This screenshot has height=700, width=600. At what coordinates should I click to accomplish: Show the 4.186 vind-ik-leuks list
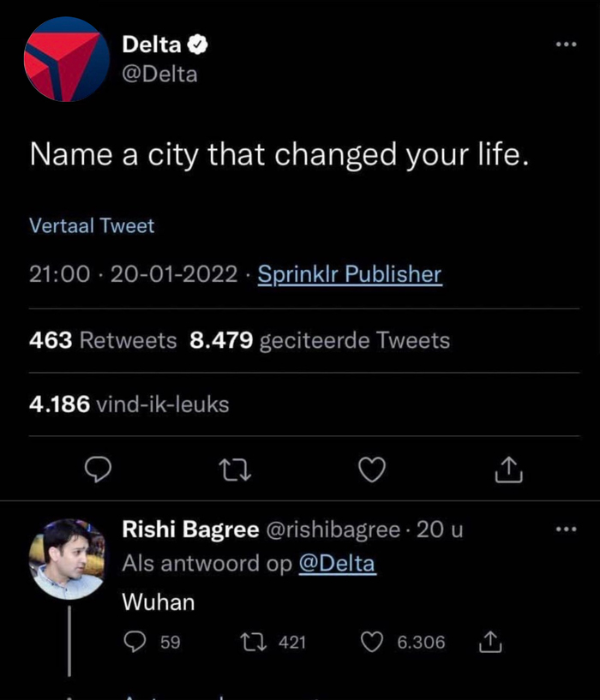129,404
